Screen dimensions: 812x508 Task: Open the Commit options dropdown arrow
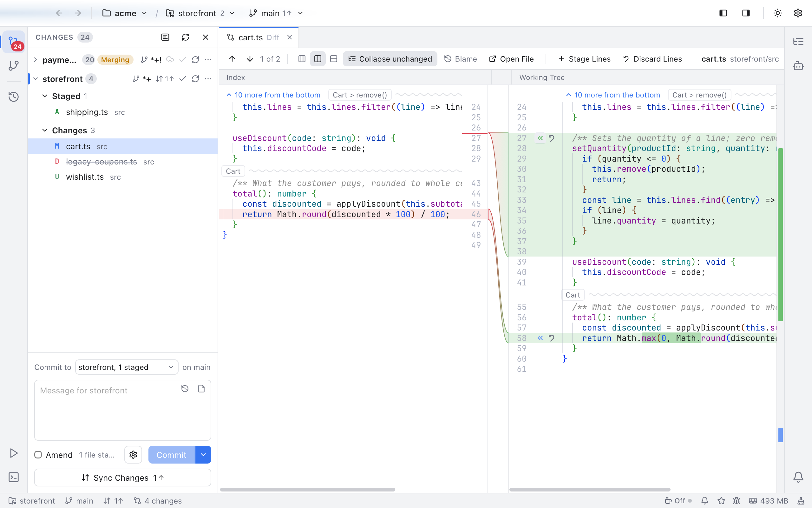(203, 455)
